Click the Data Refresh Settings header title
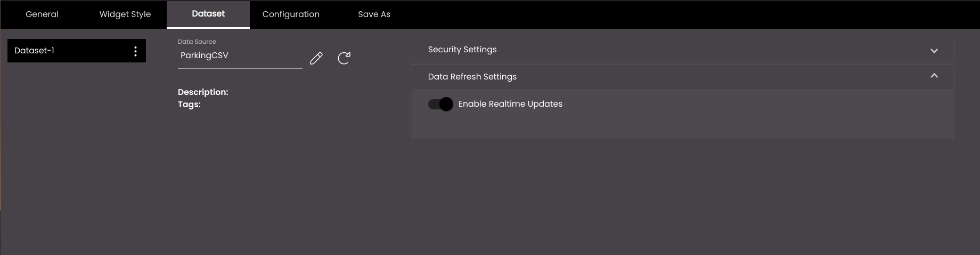 472,77
